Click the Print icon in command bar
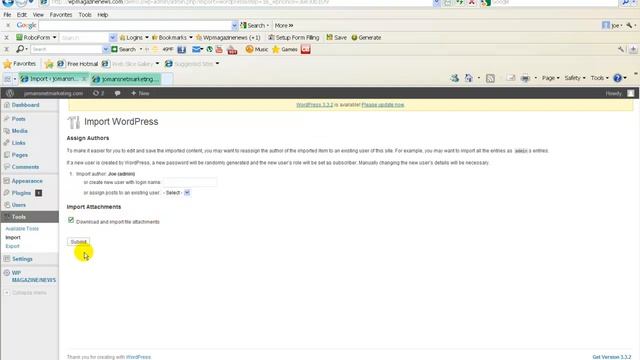The height and width of the screenshot is (360, 640). (525, 78)
